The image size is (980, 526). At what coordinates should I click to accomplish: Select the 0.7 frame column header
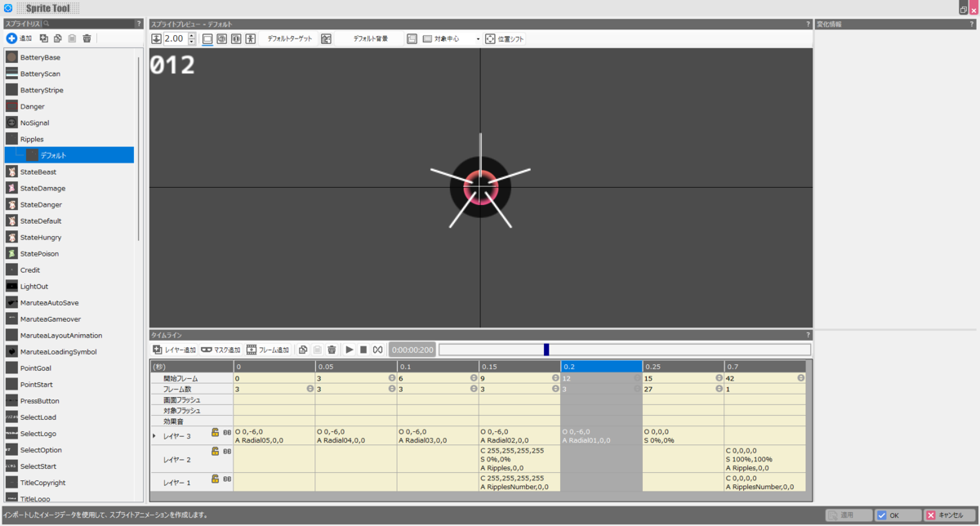pyautogui.click(x=764, y=367)
